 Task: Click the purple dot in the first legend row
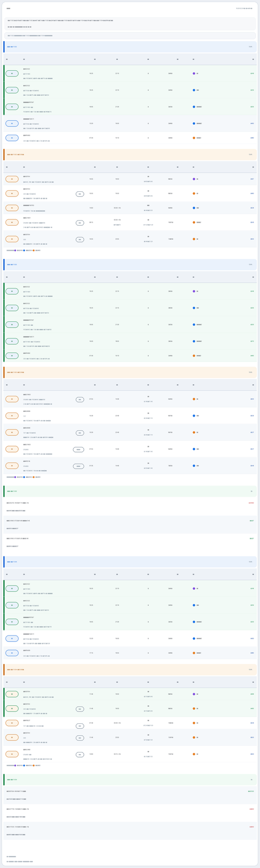click(15, 250)
